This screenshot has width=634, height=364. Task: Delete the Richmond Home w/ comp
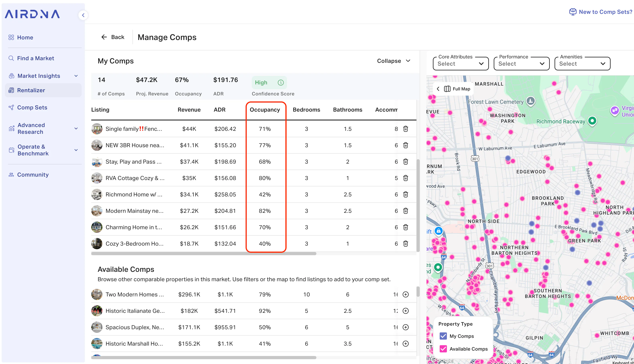406,194
